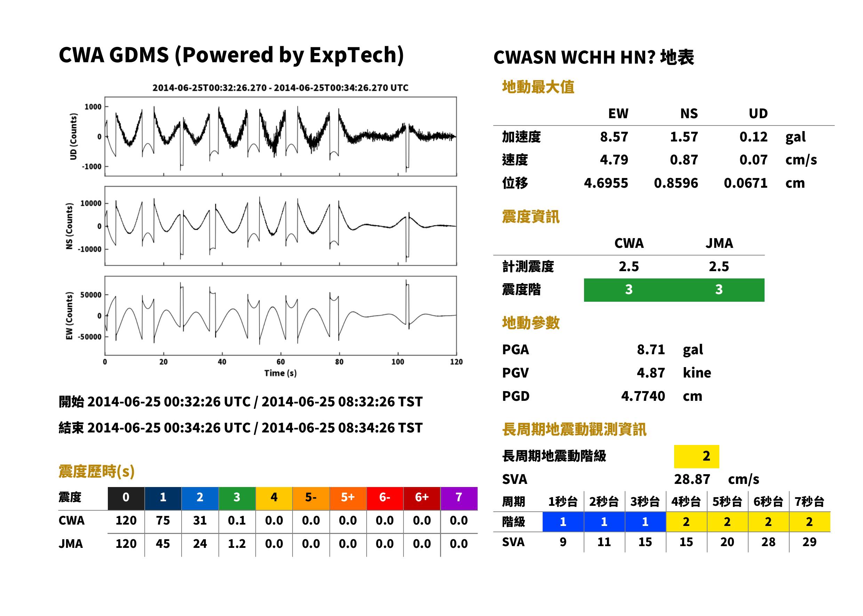Screen dimensions: 863x616
Task: Click the waveform time range title
Action: tap(280, 88)
